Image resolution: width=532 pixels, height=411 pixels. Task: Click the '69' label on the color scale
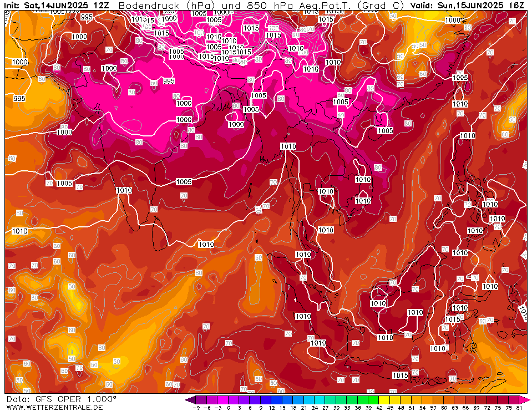[476, 408]
